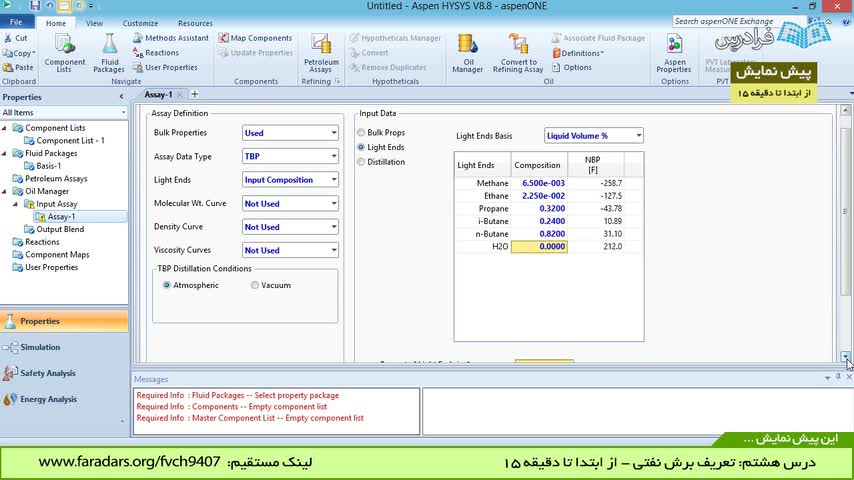Select the Assay-1 document tab
Image resolution: width=854 pixels, height=480 pixels.
tap(158, 95)
